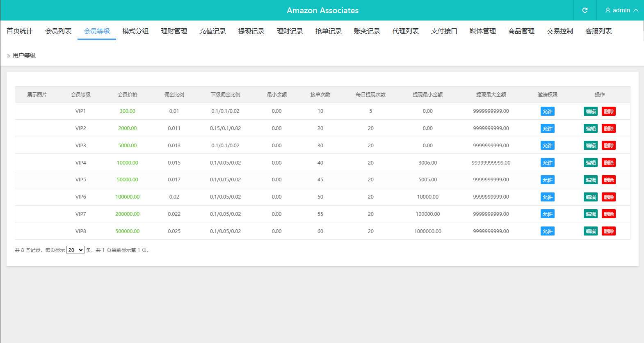This screenshot has height=343, width=644.
Task: Go to 提现记录 page
Action: click(x=251, y=31)
